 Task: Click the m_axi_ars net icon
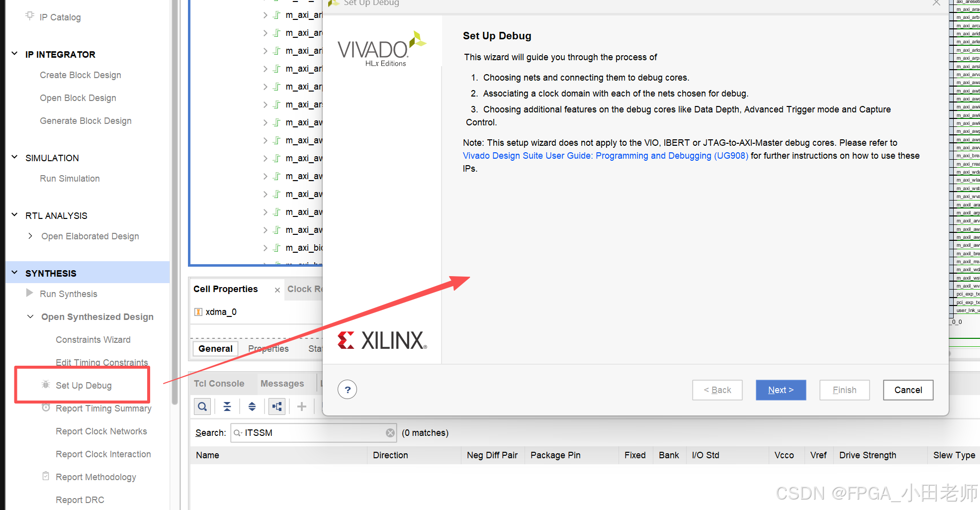[277, 104]
